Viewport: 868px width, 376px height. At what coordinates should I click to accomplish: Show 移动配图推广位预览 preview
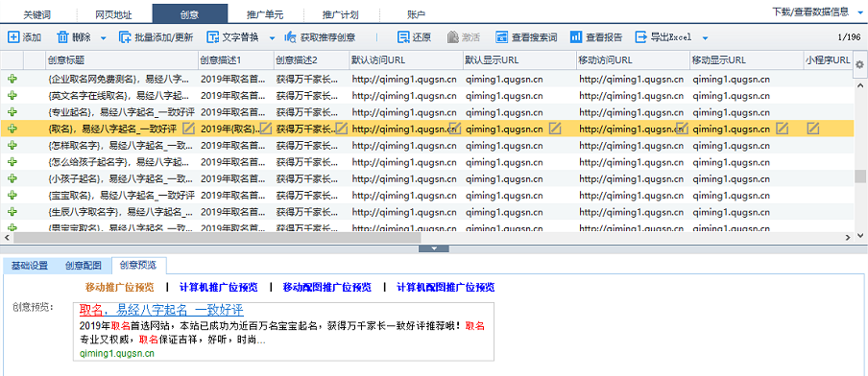tap(326, 287)
